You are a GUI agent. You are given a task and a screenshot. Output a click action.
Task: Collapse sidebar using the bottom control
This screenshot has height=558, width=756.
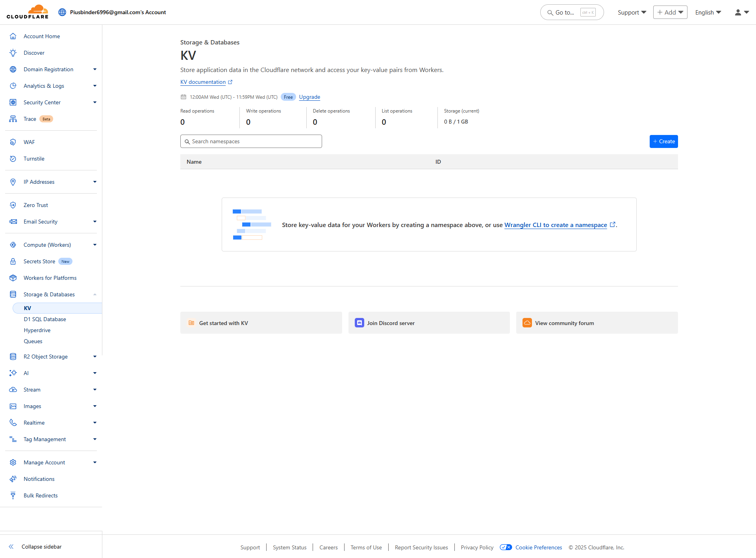[35, 547]
